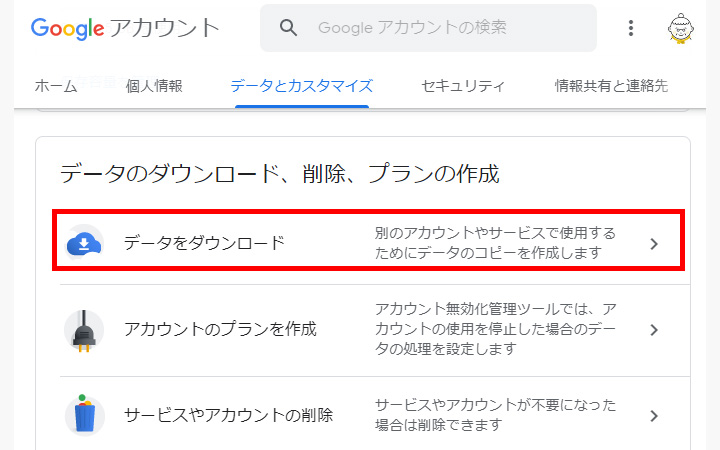Click the サービスやアカウントが不要になった description
The image size is (720, 450).
tap(495, 415)
